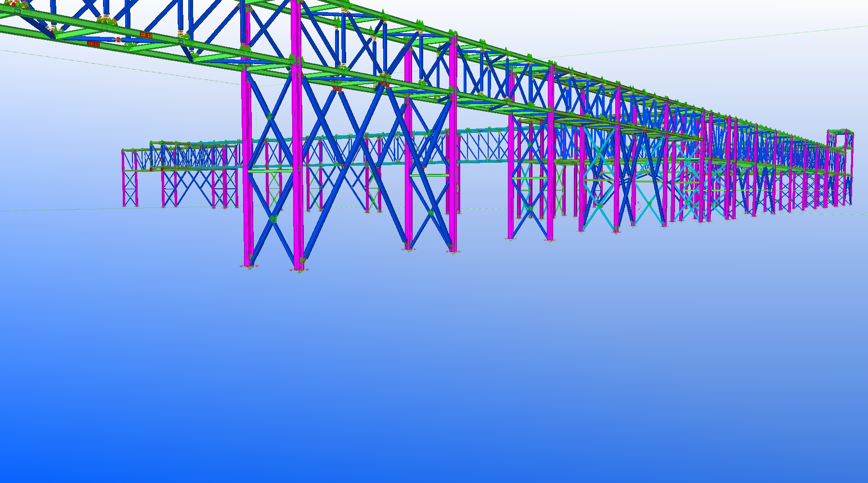
Task: Pick the tallest foreground magenta column
Action: click(x=297, y=135)
